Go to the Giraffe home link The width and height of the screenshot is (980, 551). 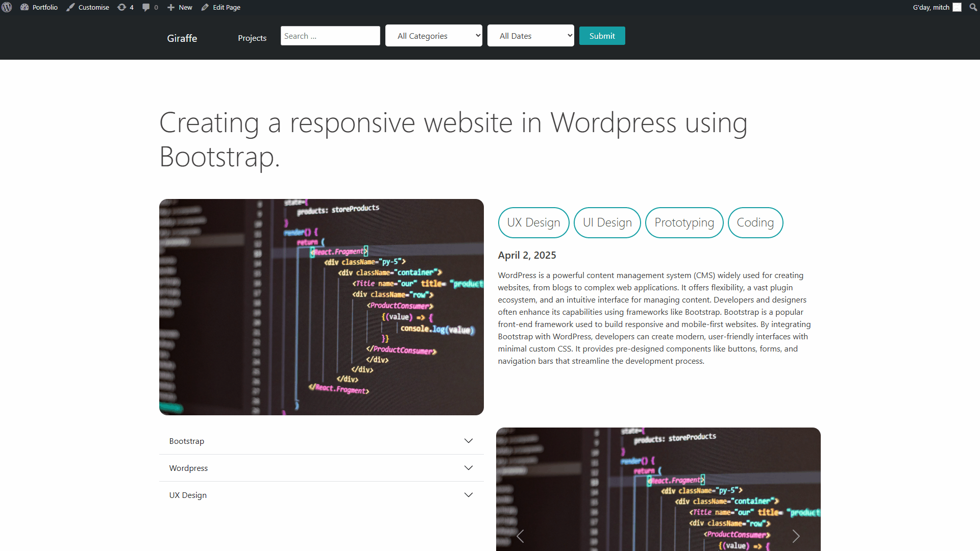click(182, 38)
